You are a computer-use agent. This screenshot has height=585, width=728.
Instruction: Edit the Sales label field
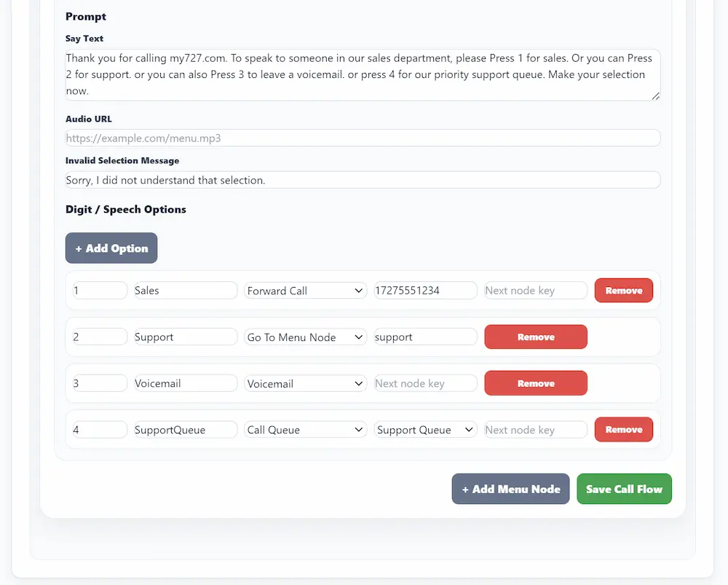pyautogui.click(x=186, y=291)
